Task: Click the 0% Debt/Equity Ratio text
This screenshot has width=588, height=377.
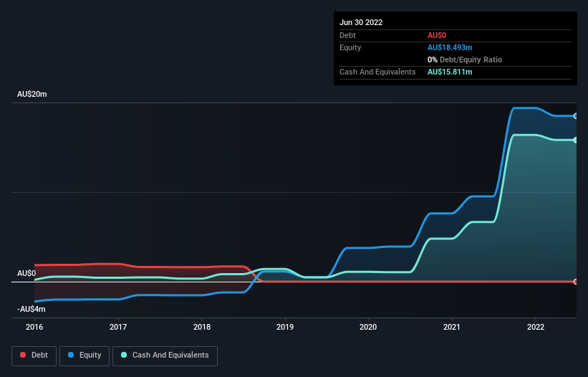Action: pos(465,60)
